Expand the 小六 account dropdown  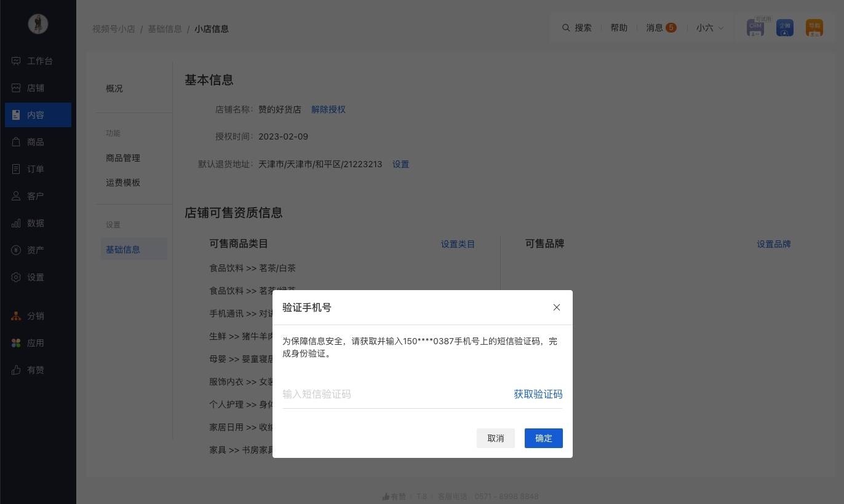(x=710, y=28)
